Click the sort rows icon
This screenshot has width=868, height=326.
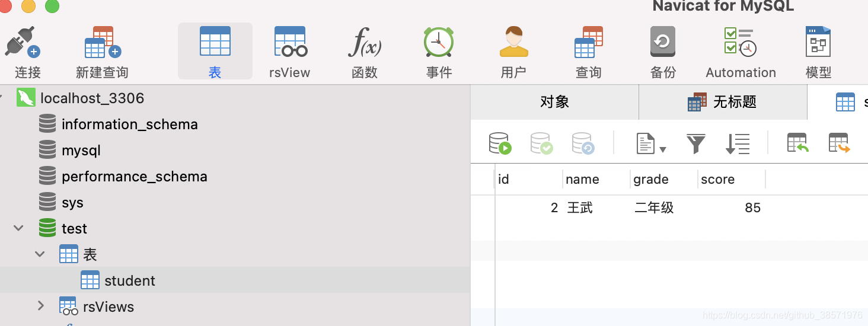pos(738,143)
